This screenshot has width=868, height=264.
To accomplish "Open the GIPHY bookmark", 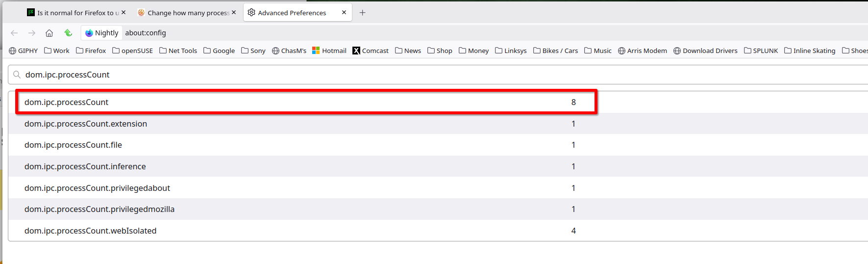I will tap(23, 51).
